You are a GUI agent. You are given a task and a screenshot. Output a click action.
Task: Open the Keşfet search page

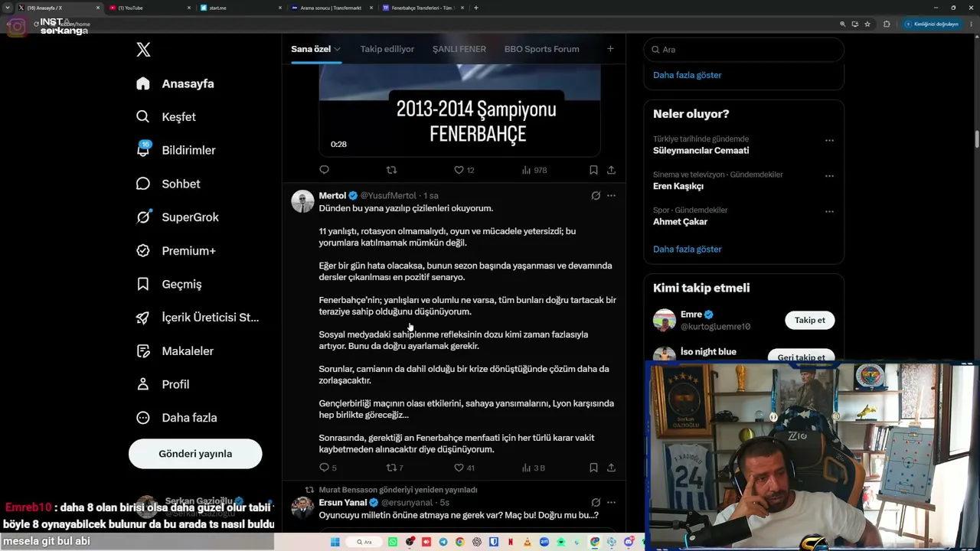(166, 117)
